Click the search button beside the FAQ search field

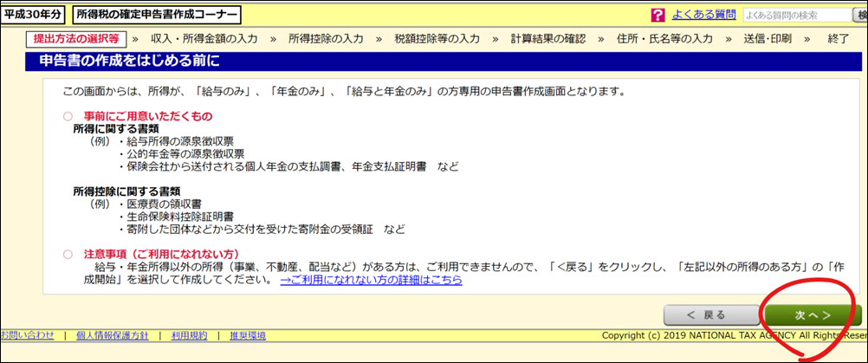click(861, 16)
